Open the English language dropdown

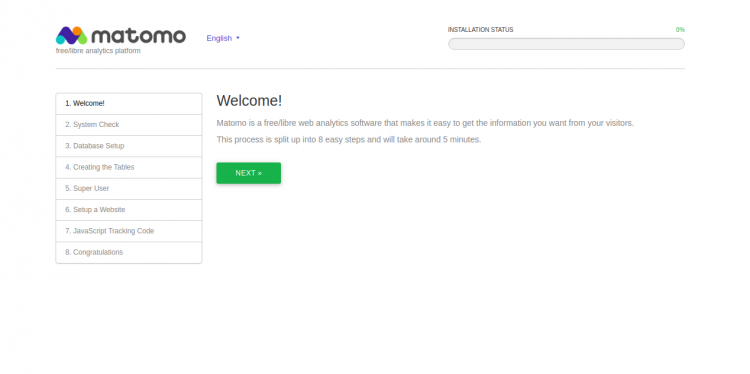tap(223, 38)
